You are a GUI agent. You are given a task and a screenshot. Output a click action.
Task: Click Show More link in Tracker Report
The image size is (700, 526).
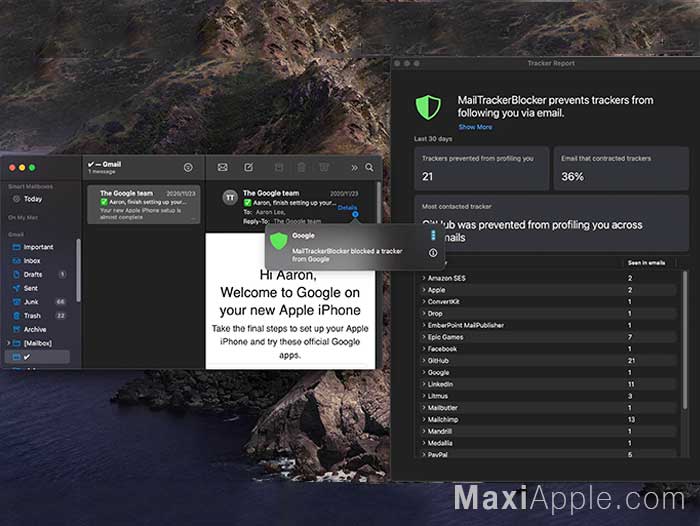[475, 127]
